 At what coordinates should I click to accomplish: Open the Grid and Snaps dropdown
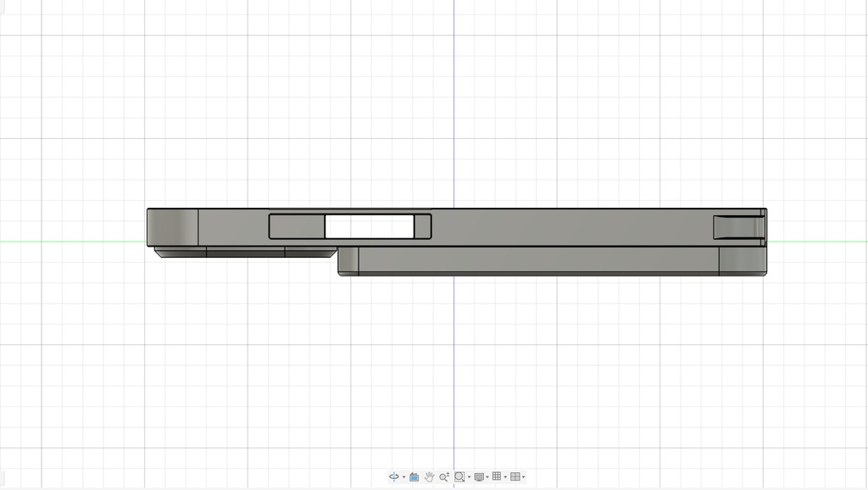point(505,476)
